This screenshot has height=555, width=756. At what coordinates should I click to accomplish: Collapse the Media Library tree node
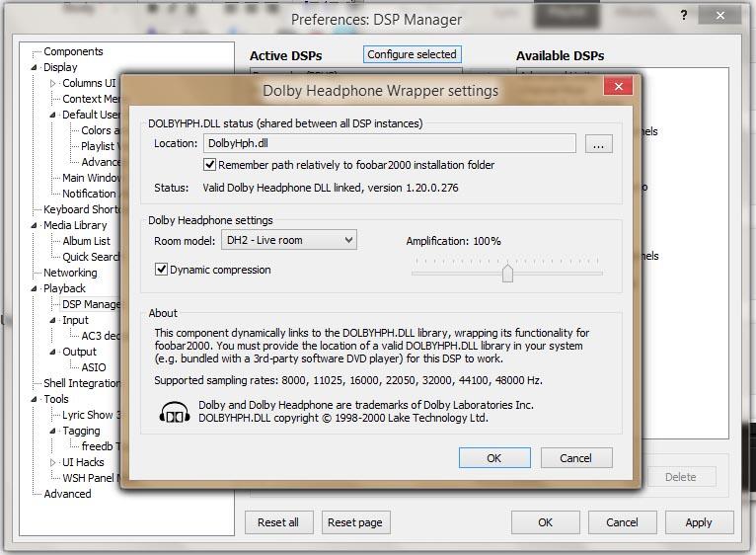click(34, 225)
